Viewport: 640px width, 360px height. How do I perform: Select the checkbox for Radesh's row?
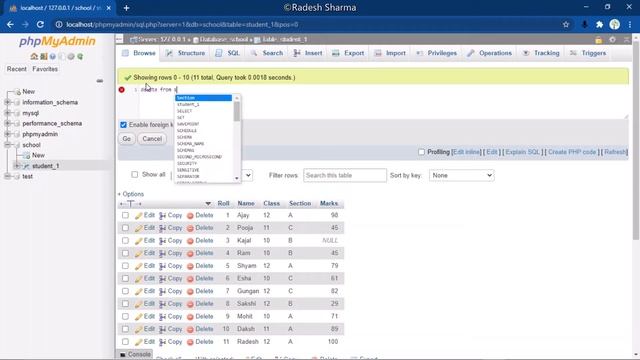coord(125,342)
